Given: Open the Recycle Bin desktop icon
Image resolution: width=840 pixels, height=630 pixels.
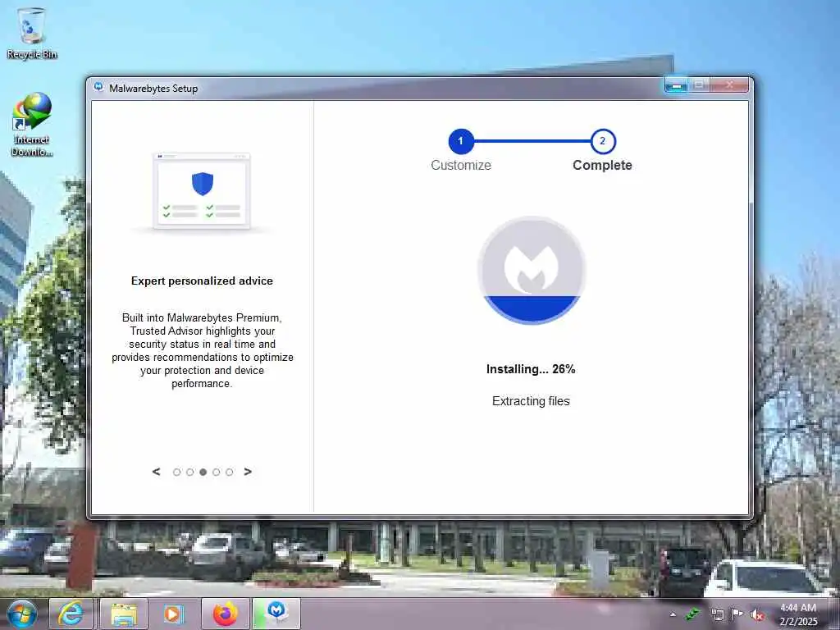Looking at the screenshot, I should pos(32,33).
